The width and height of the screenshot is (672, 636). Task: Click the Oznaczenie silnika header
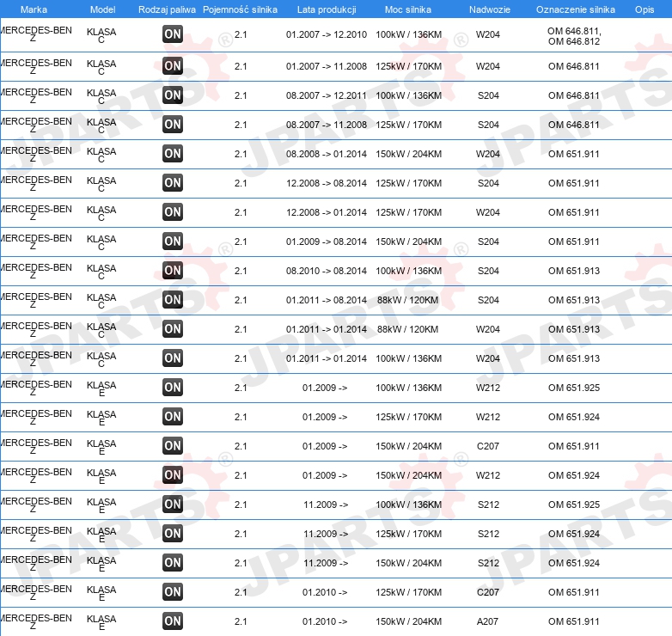pos(576,9)
